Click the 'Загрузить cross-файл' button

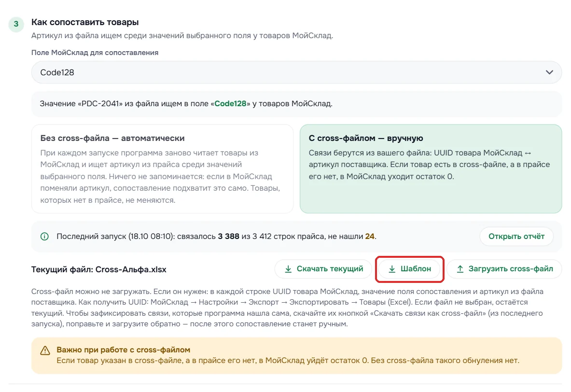point(504,269)
